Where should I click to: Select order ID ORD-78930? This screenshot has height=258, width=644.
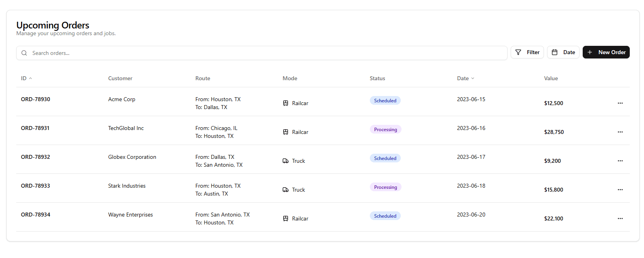[36, 99]
